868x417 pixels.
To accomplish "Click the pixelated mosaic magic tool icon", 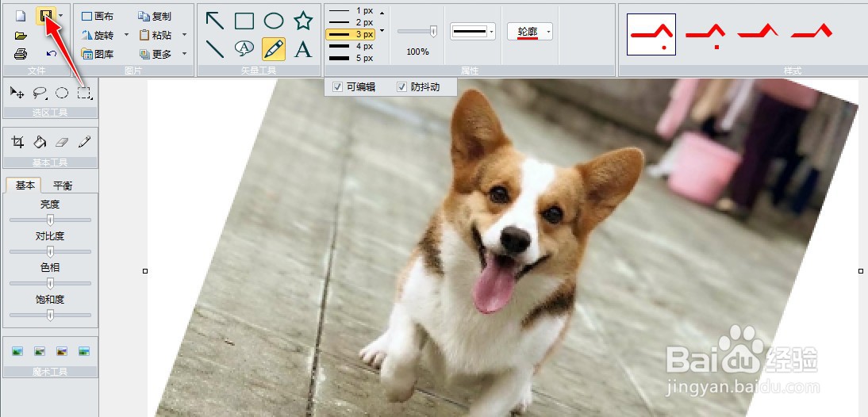I will point(84,351).
